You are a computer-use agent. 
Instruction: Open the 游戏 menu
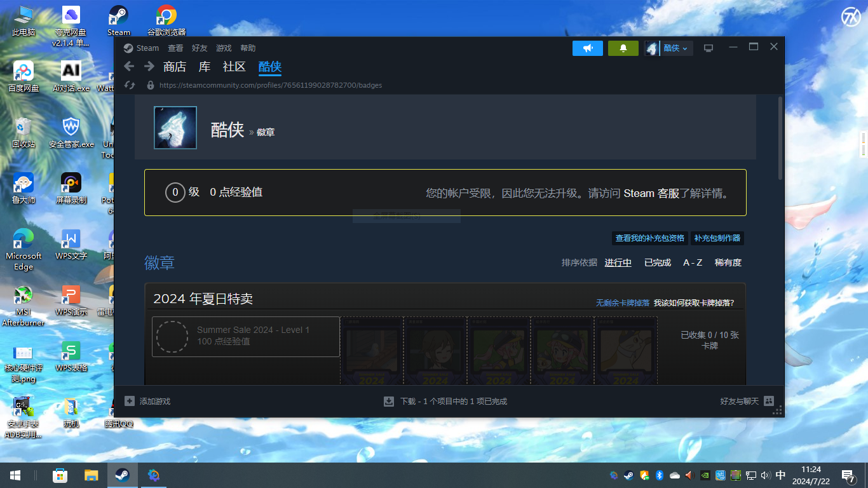click(224, 48)
